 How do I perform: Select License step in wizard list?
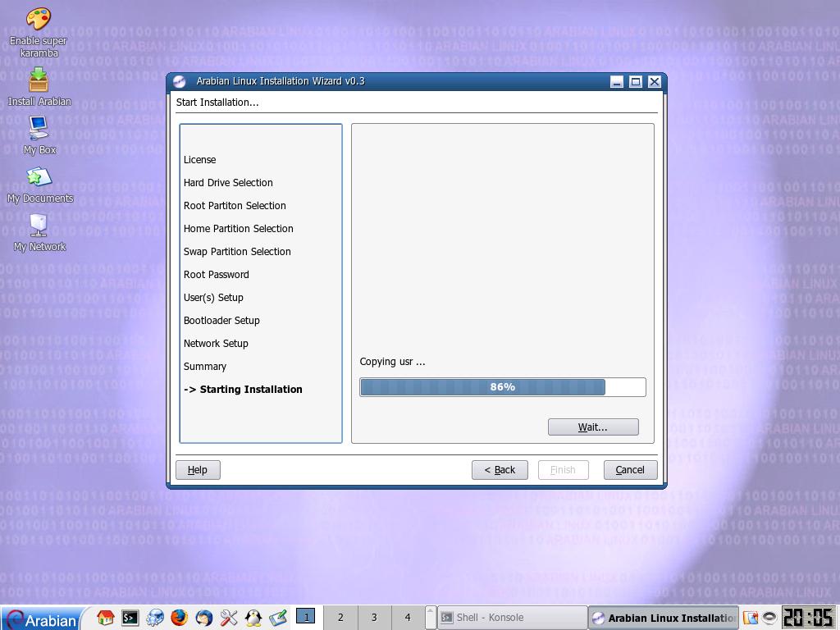click(200, 160)
